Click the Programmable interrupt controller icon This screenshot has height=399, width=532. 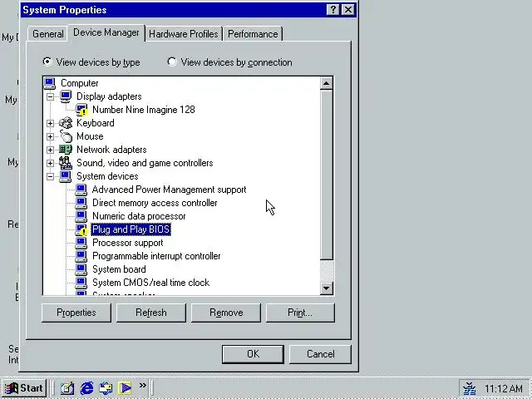[x=81, y=256]
